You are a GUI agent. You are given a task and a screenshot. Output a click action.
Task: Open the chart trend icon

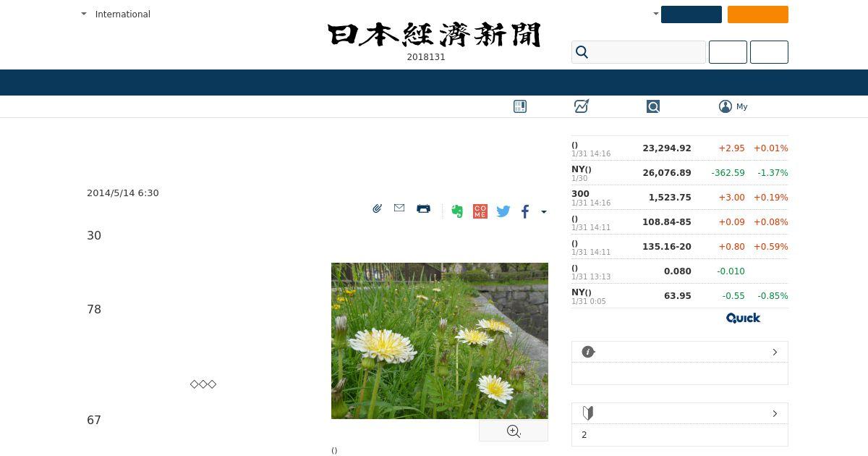pos(582,106)
